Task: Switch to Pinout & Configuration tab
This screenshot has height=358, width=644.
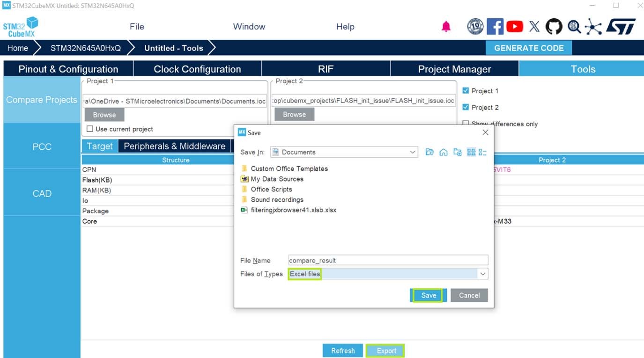Action: click(68, 69)
